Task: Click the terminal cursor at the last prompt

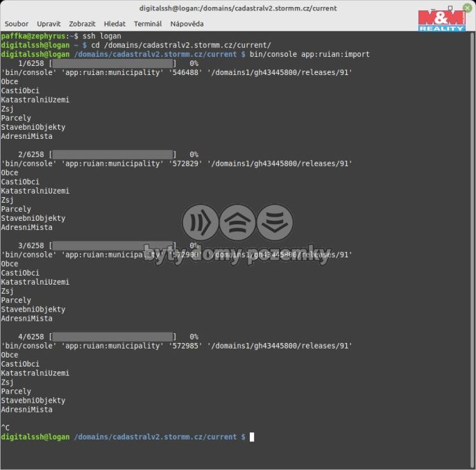Action: coord(253,437)
